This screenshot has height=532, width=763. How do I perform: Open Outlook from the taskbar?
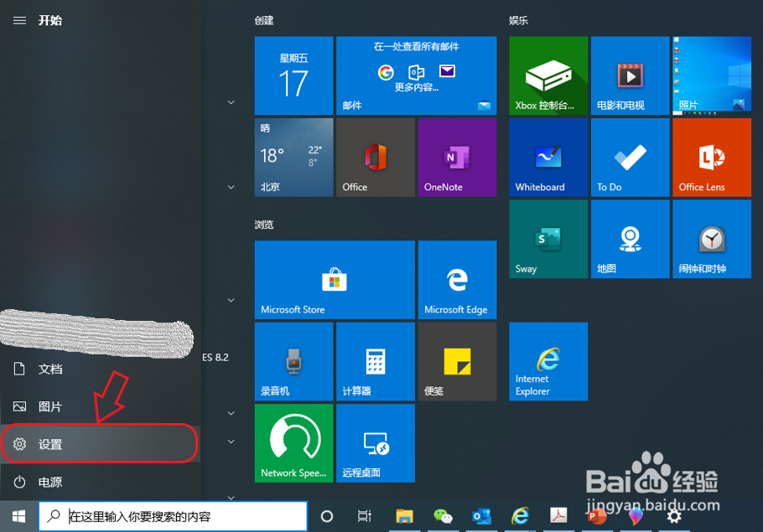pyautogui.click(x=481, y=516)
